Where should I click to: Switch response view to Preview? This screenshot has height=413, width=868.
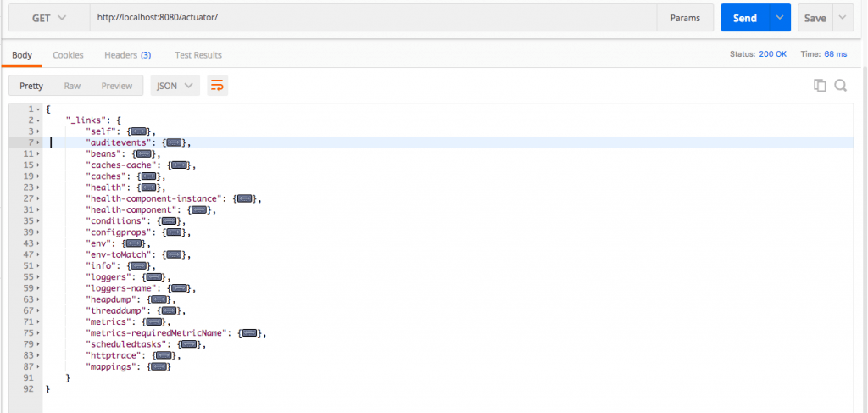[x=117, y=86]
